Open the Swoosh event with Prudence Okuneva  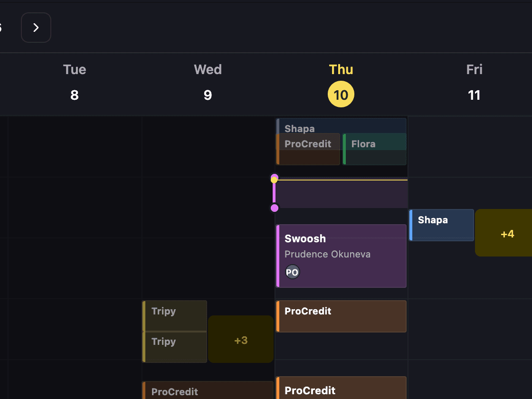pos(341,256)
